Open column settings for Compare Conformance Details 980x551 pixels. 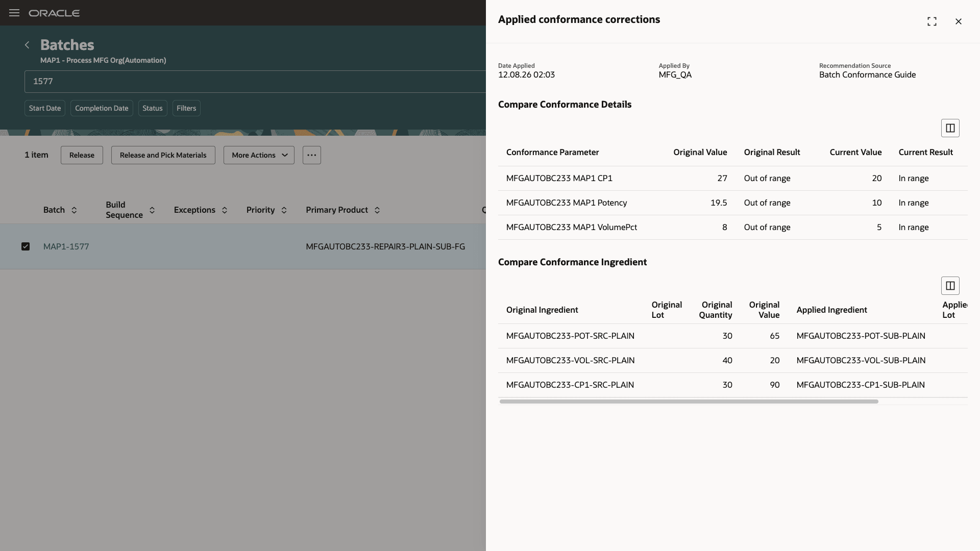[x=950, y=128]
